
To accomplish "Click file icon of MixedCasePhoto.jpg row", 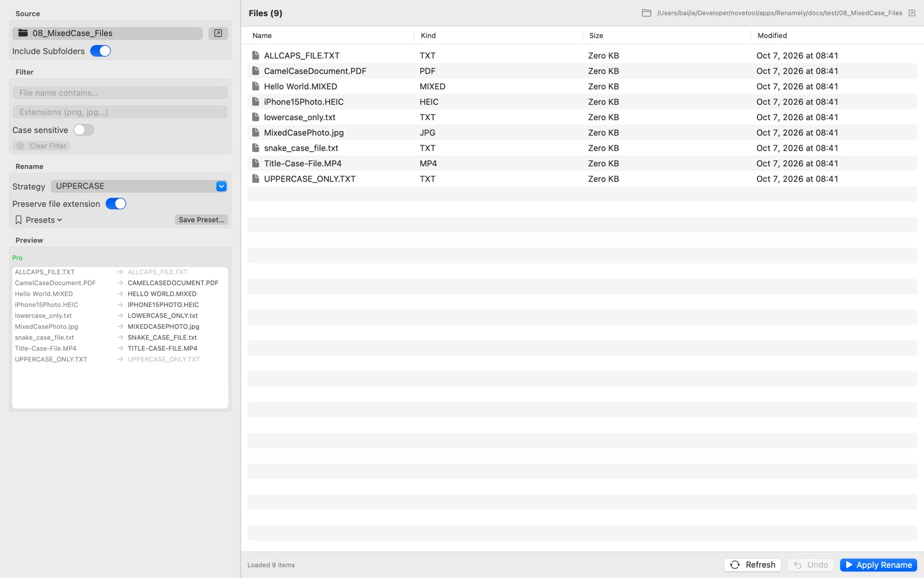I will (x=255, y=132).
